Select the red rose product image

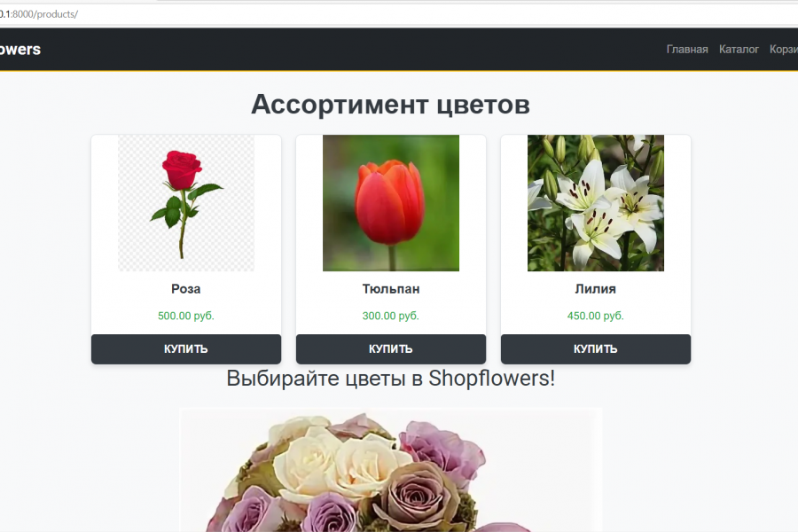tap(186, 203)
